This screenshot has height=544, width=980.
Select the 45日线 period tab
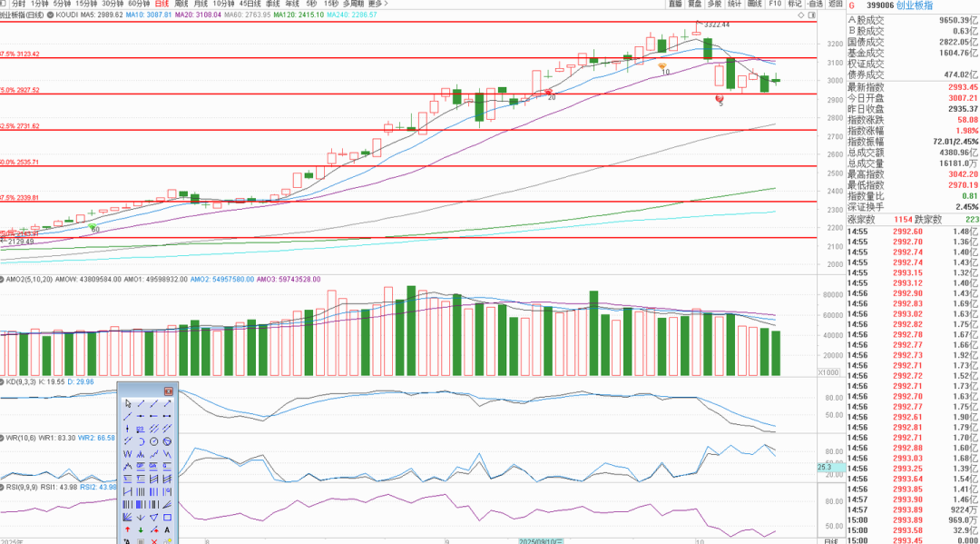tap(250, 4)
